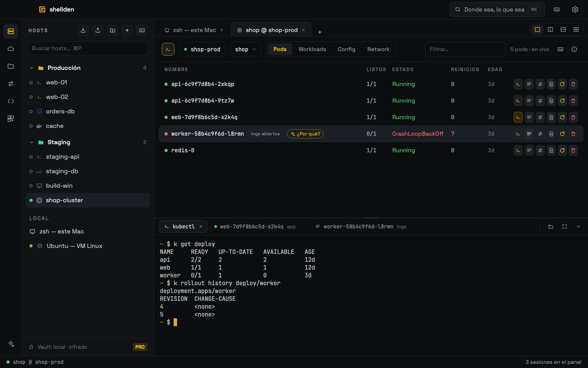Click the ¿Por qué? button on worker pod
Screen dimensions: 588x368
click(x=305, y=134)
